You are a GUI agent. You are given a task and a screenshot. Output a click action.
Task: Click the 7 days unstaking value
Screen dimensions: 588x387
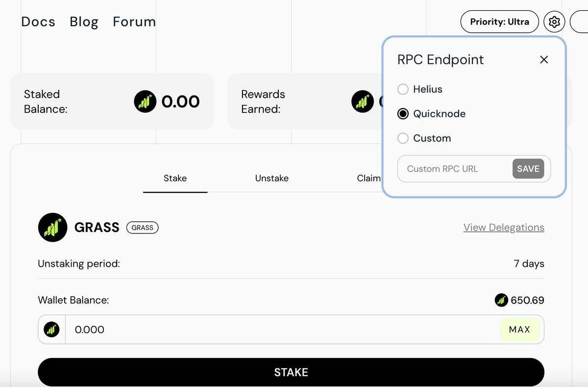(529, 264)
